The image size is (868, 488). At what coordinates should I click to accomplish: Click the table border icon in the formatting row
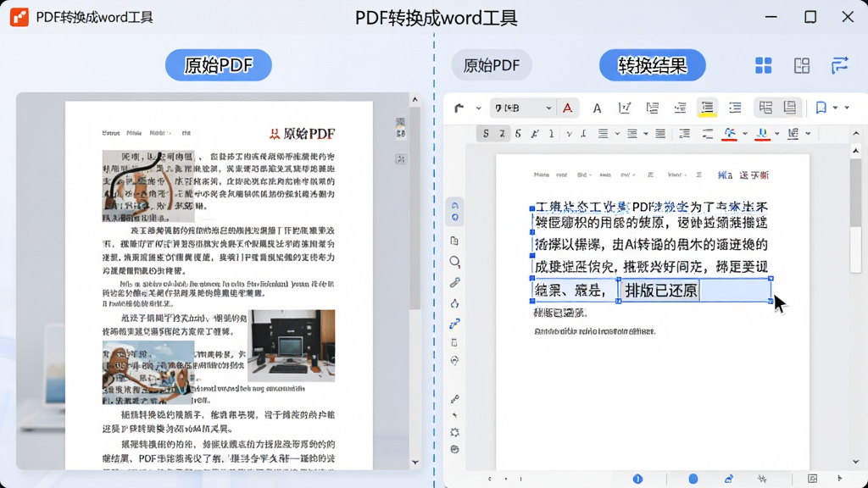[793, 133]
